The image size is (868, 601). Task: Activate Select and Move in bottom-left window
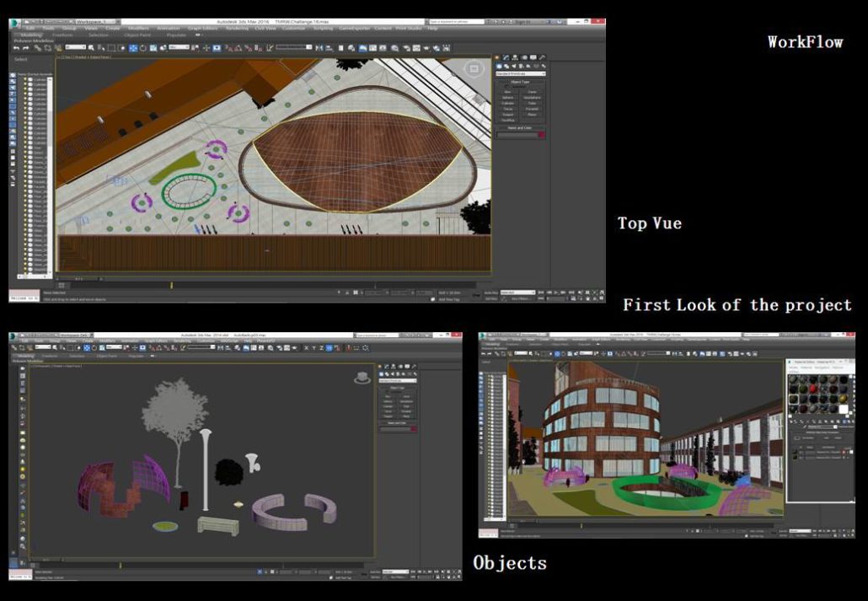[x=86, y=348]
